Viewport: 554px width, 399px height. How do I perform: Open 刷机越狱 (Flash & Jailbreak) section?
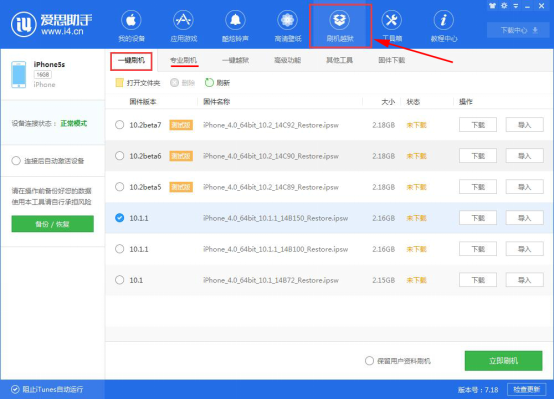point(340,26)
